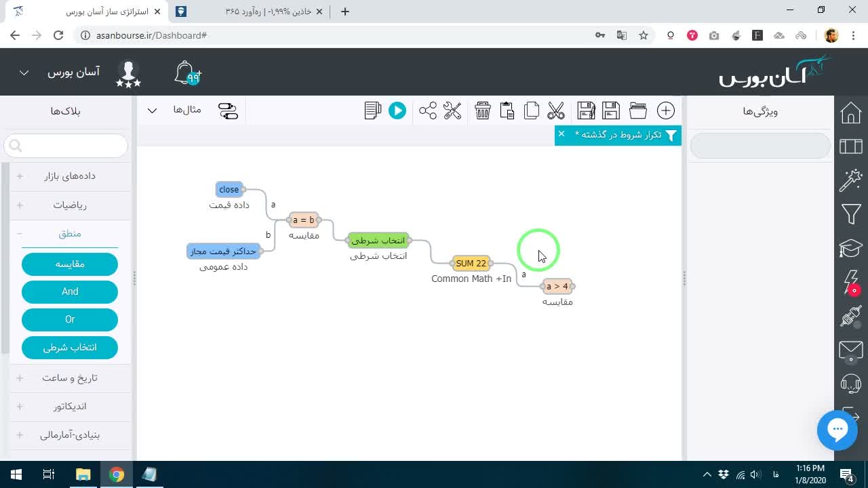Click the blocks search input field

click(x=66, y=146)
